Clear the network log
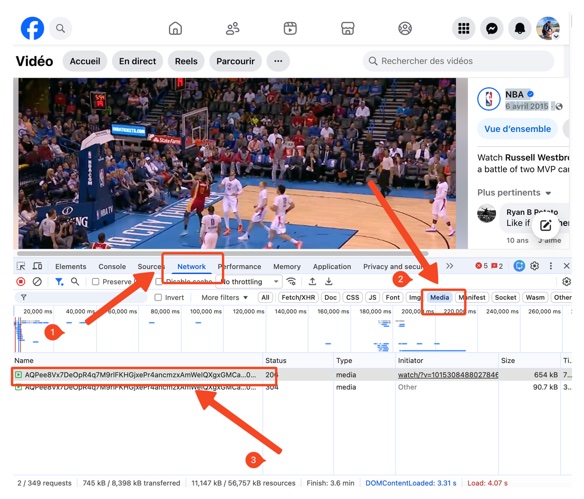The image size is (584, 499). [x=37, y=282]
